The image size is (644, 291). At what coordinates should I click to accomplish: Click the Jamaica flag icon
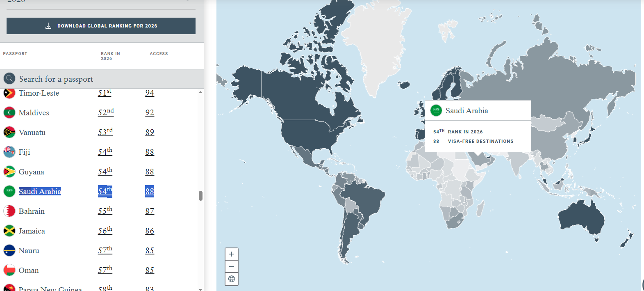coord(9,231)
